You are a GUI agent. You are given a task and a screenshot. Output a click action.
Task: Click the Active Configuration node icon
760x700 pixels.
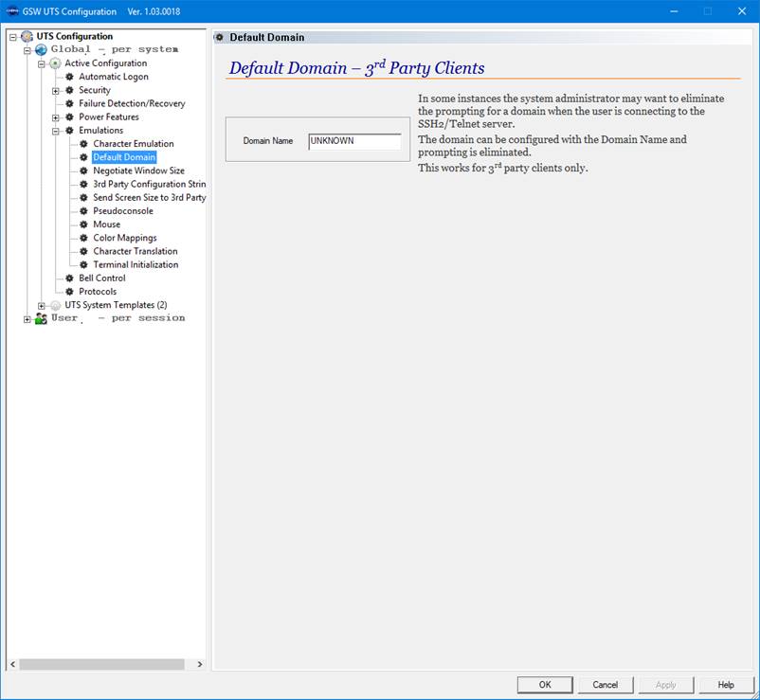click(55, 63)
